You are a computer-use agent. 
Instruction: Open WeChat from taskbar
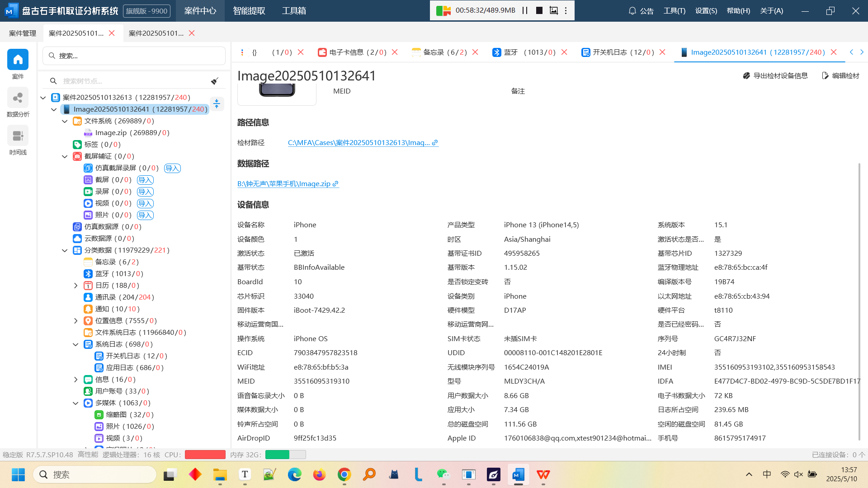point(443,475)
